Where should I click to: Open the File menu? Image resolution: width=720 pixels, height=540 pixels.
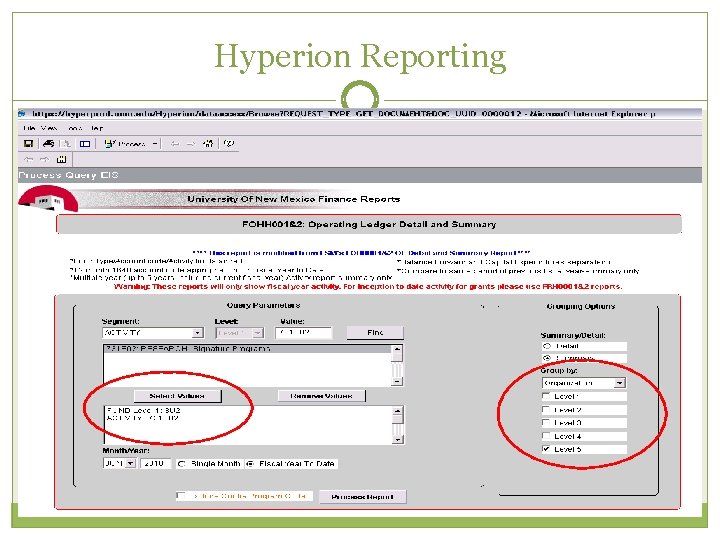tap(29, 128)
